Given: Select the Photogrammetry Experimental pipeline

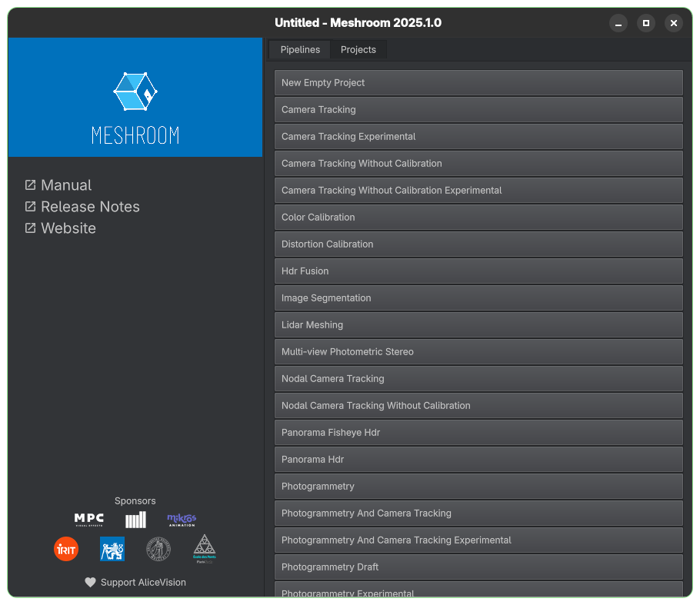Looking at the screenshot, I should 478,590.
